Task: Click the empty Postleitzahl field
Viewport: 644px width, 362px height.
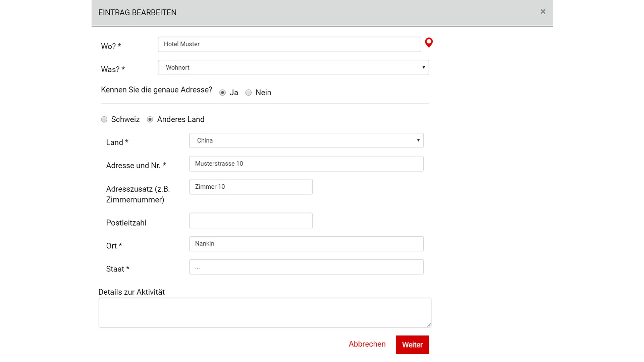Action: pos(251,221)
